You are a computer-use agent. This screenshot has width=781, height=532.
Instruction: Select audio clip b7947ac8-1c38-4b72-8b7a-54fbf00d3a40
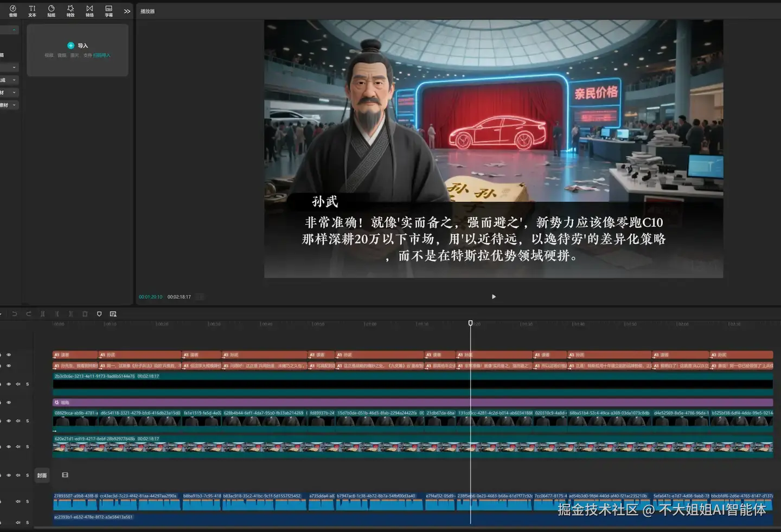click(379, 502)
